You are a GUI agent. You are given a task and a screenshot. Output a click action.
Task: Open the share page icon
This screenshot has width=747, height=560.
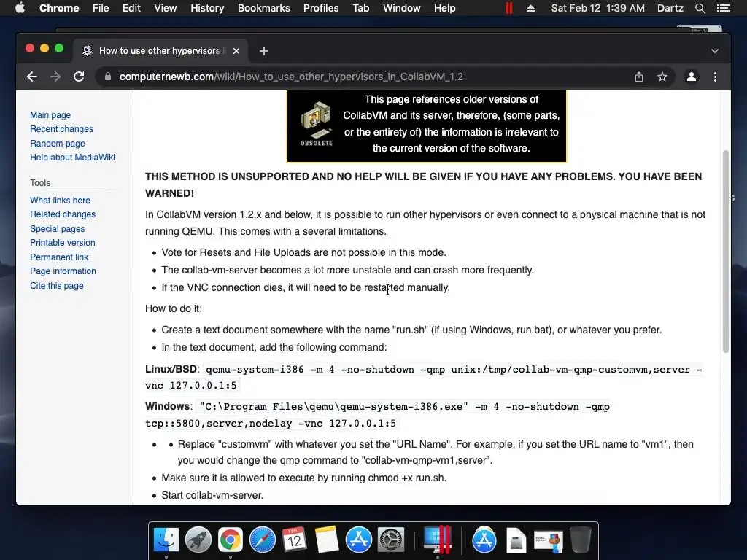(639, 77)
